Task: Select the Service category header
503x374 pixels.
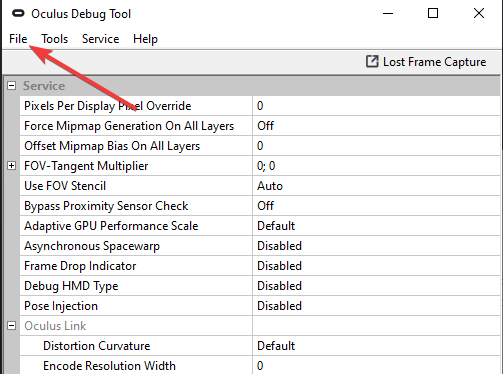Action: [x=44, y=86]
